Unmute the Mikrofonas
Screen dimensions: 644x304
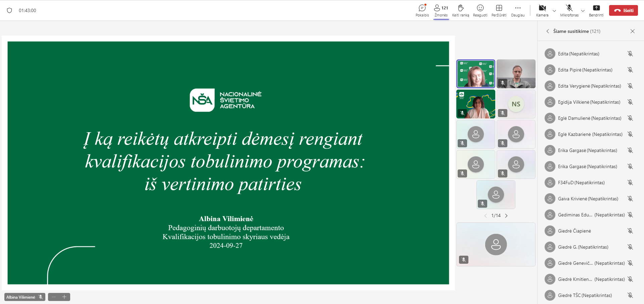(x=569, y=10)
